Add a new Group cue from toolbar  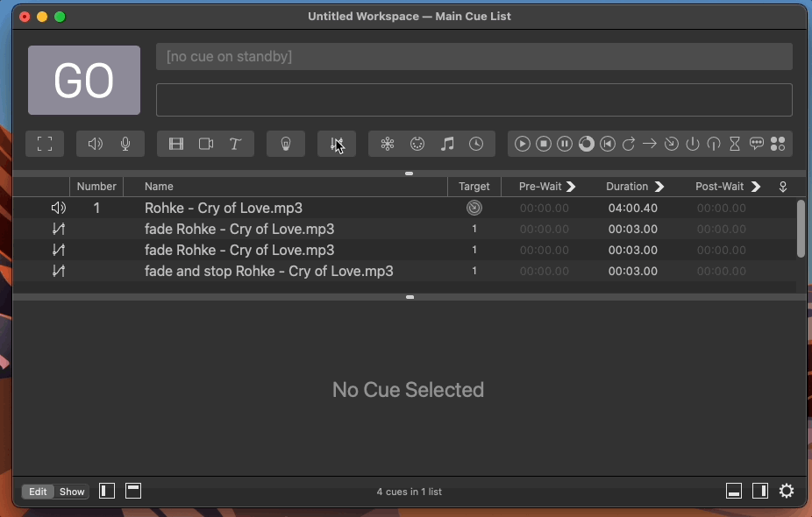(45, 144)
